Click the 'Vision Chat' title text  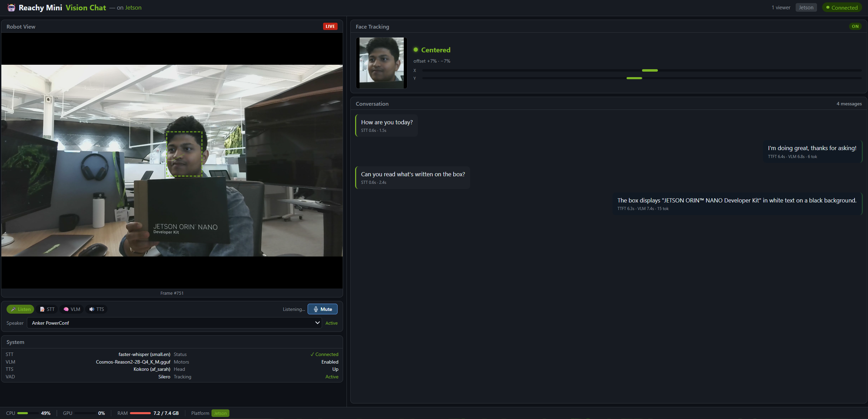[x=86, y=8]
